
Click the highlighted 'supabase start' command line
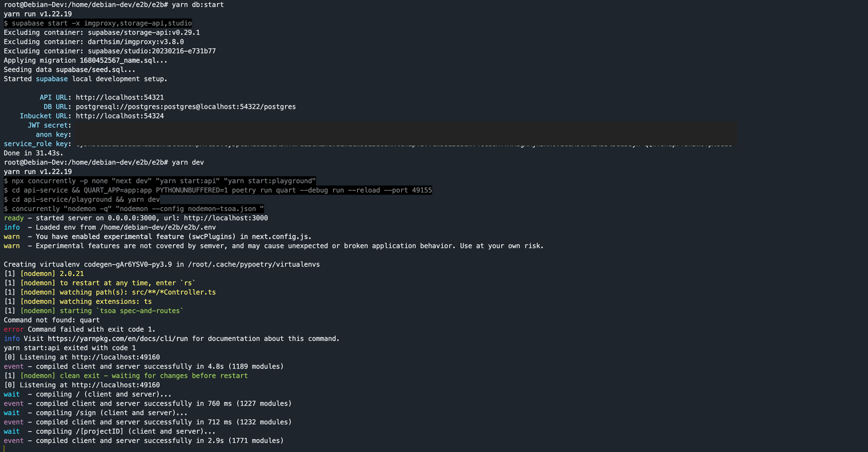click(x=98, y=23)
